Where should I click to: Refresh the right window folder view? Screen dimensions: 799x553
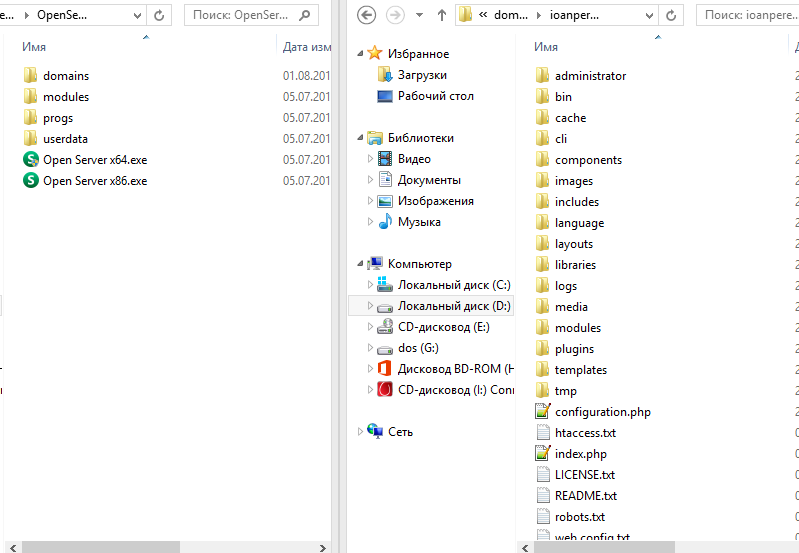pos(671,16)
